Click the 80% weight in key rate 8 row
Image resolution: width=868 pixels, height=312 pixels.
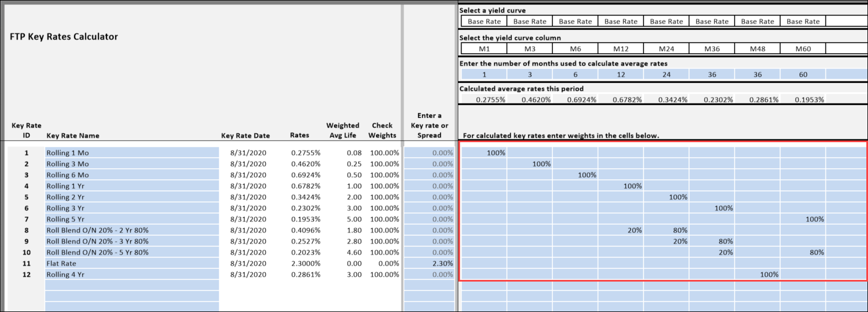tap(666, 230)
